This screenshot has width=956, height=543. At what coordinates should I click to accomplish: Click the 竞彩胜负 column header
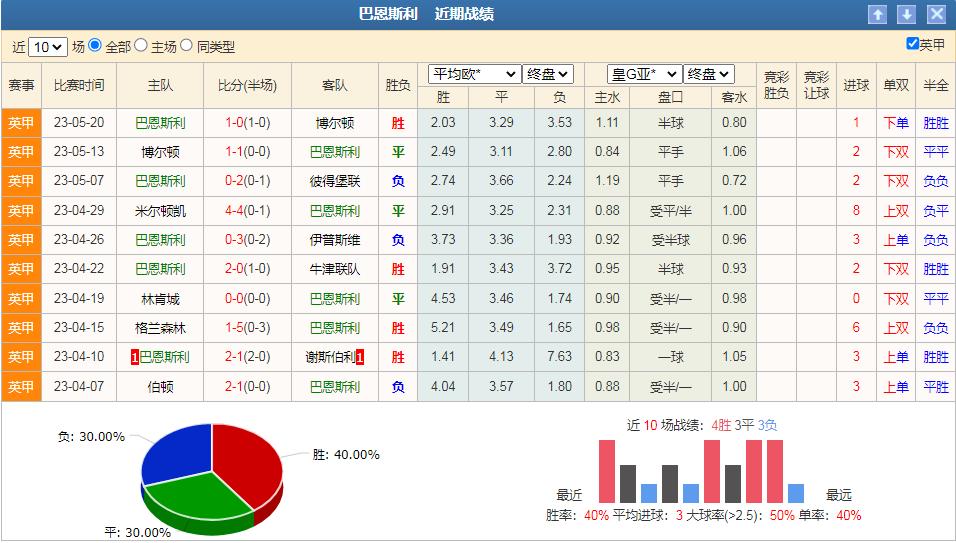[776, 86]
